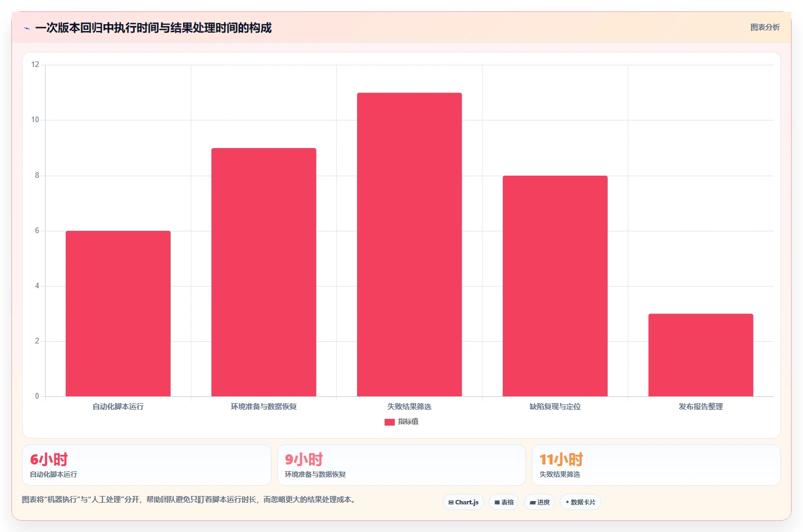Click the y-axis value 2

point(37,341)
